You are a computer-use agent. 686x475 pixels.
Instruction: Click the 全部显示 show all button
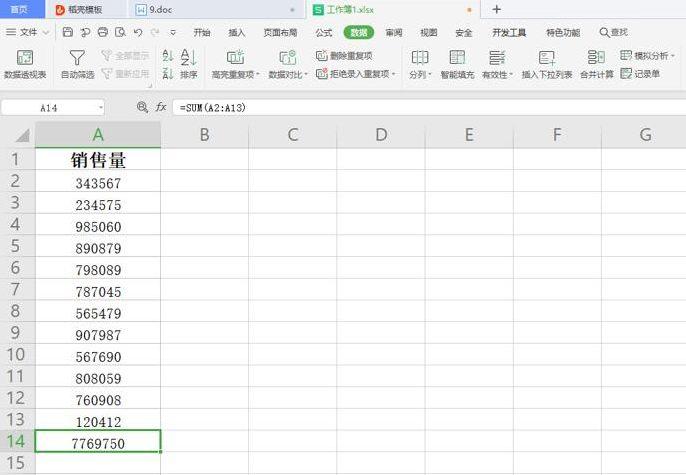(x=125, y=56)
